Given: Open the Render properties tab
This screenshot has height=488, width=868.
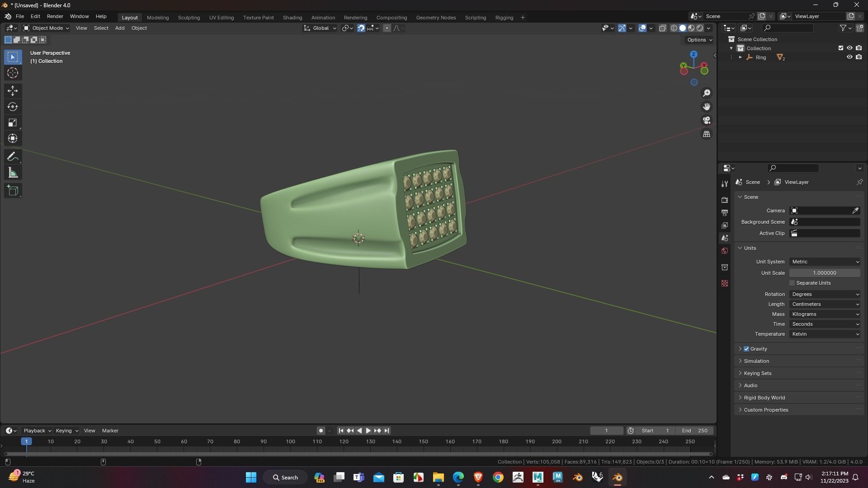Looking at the screenshot, I should (725, 200).
